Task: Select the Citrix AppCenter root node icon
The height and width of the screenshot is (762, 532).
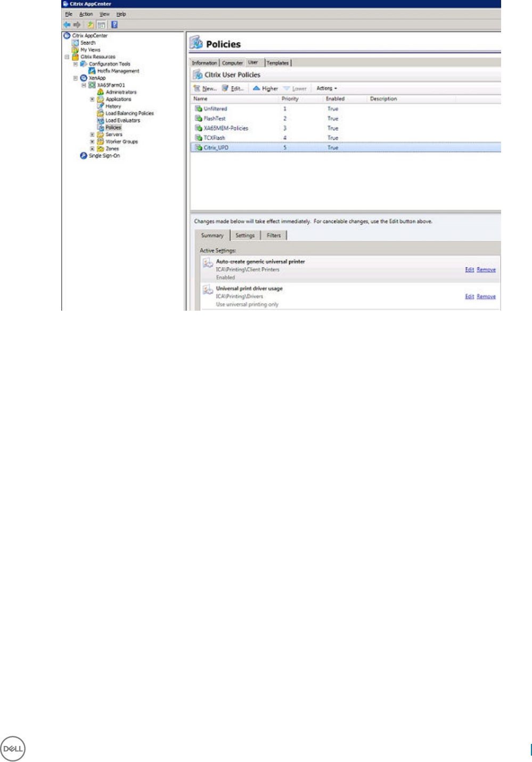Action: [67, 36]
